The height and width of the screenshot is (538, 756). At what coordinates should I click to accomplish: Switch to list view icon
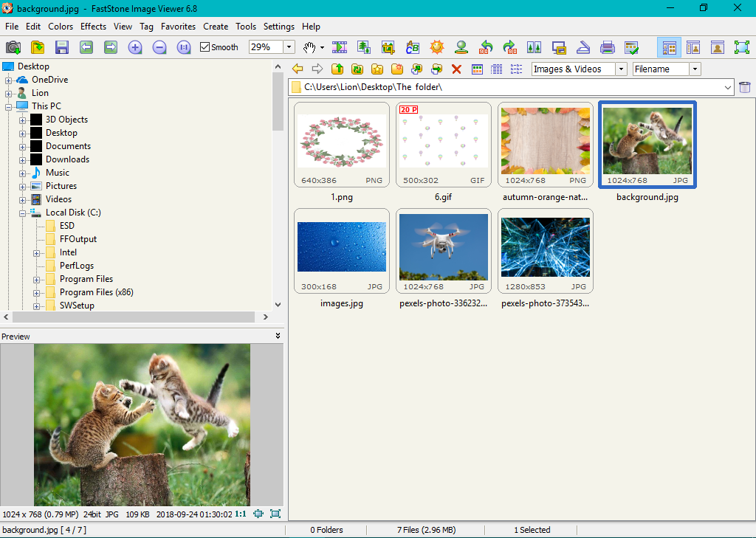click(x=516, y=69)
